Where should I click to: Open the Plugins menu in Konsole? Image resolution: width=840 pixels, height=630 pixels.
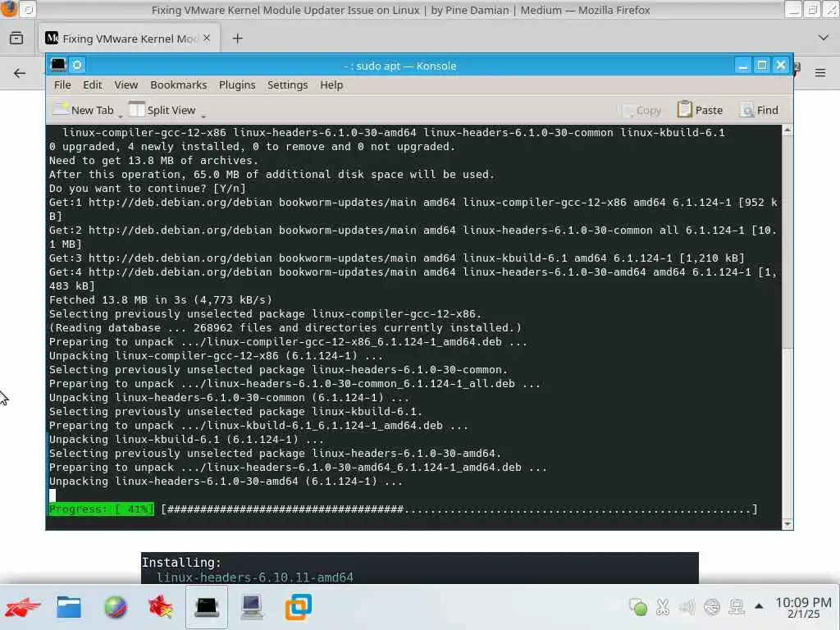click(237, 85)
